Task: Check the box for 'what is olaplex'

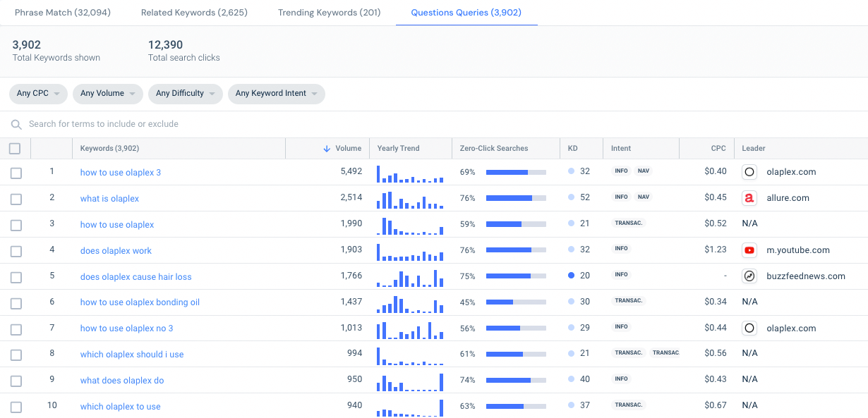Action: click(x=16, y=199)
